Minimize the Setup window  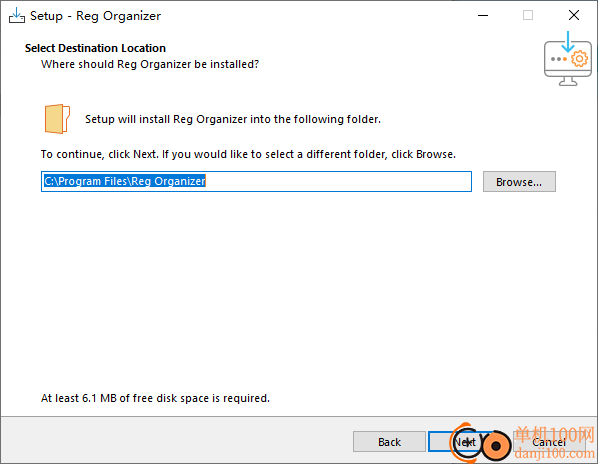483,16
